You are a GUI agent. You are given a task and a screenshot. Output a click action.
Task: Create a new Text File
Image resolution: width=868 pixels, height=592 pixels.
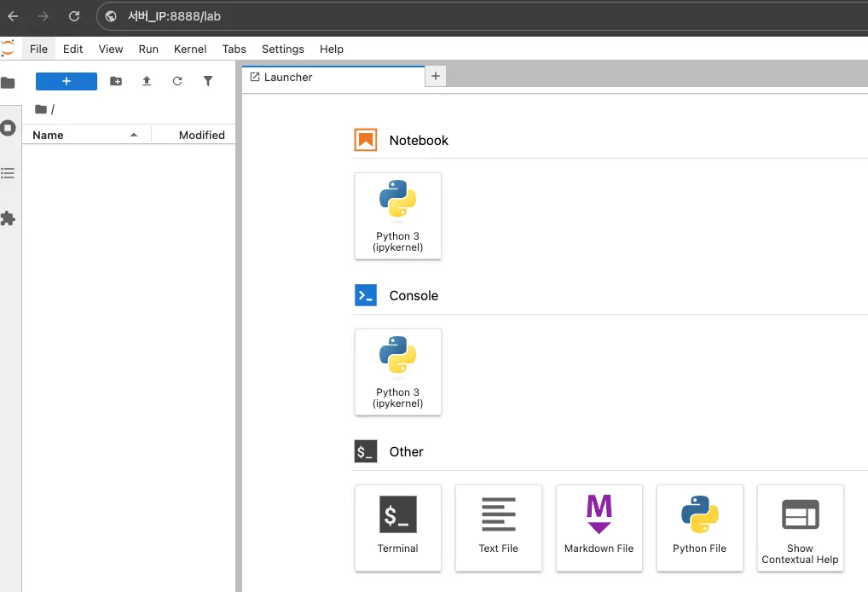point(499,527)
